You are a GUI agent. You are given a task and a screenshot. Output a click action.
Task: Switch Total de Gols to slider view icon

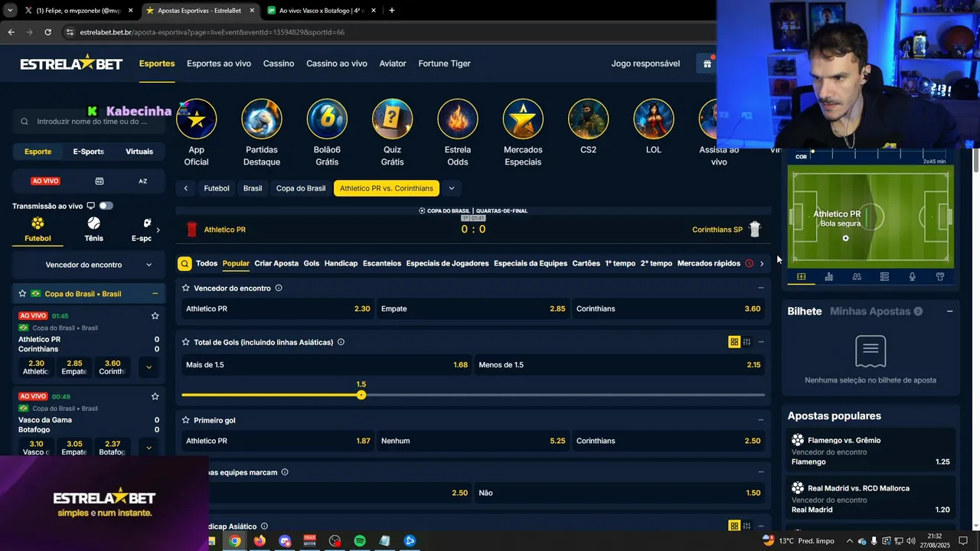pyautogui.click(x=746, y=342)
